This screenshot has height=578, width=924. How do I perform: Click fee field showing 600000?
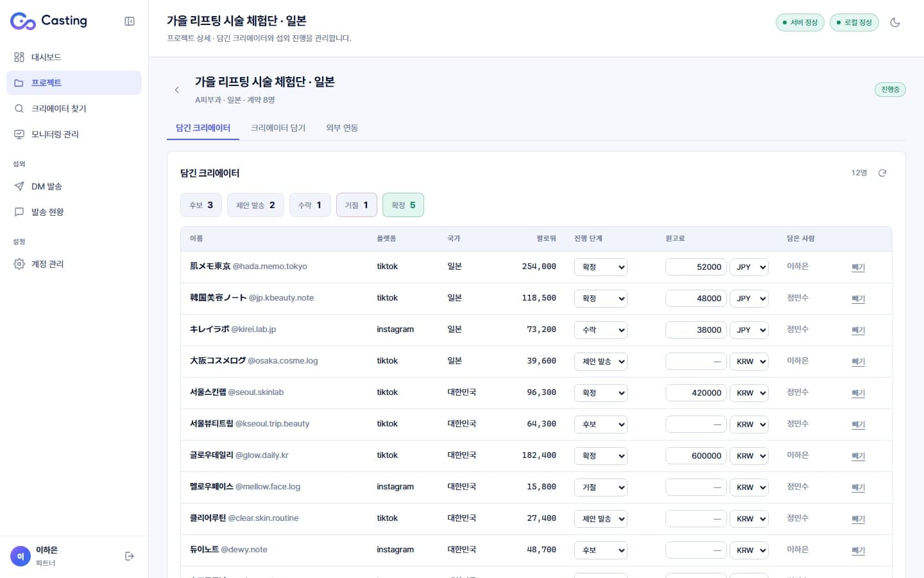pos(696,456)
